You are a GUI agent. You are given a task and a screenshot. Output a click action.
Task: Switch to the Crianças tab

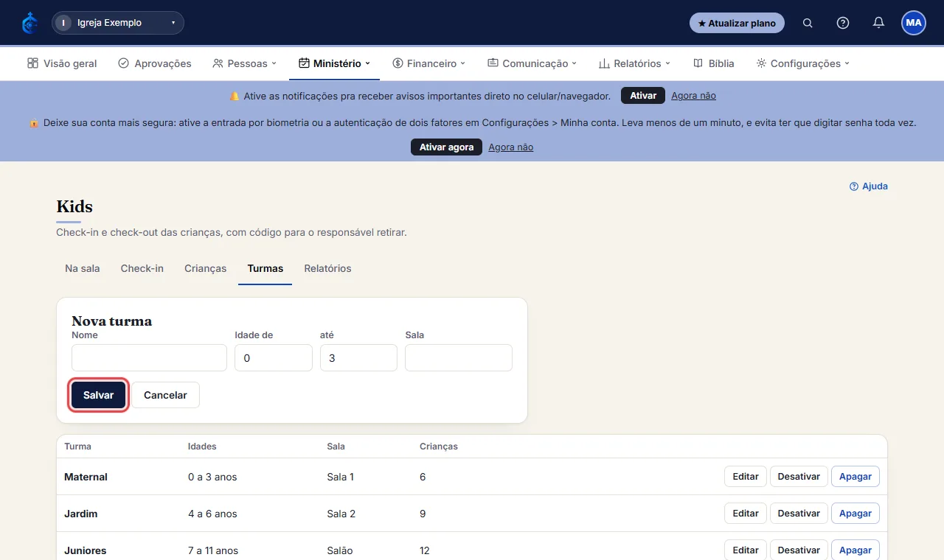206,268
